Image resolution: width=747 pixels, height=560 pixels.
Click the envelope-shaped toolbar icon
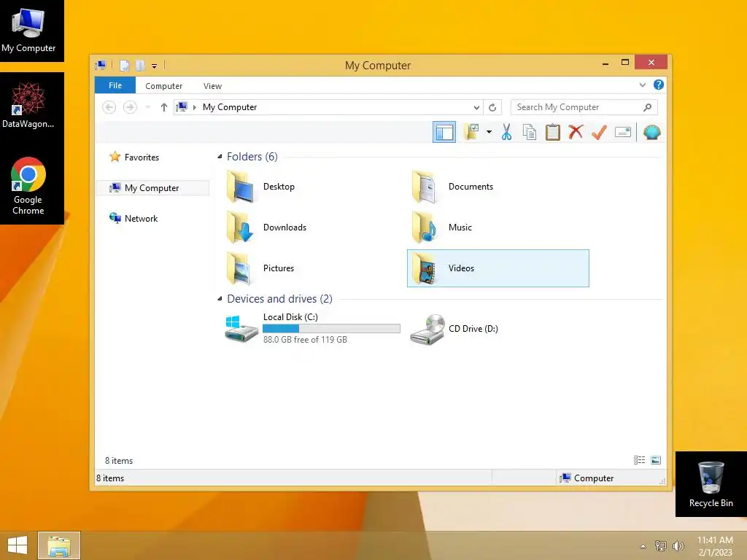tap(623, 132)
